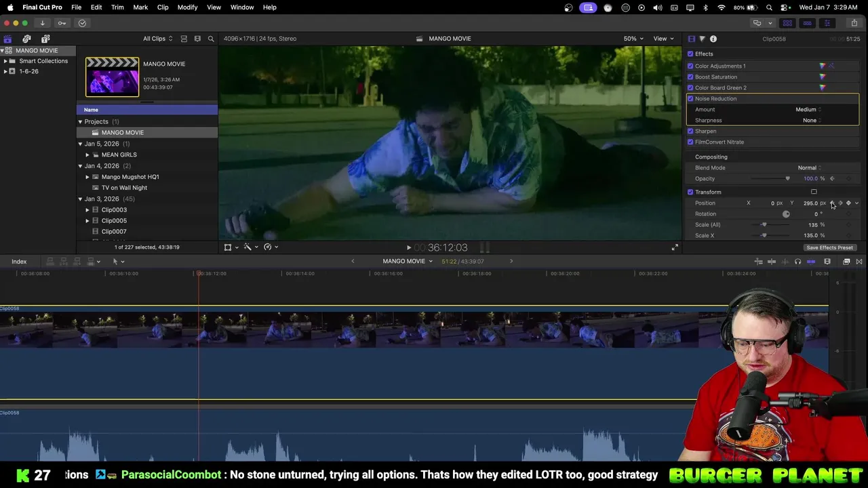Select the 1-6-26 event in sidebar
This screenshot has width=868, height=488.
28,71
